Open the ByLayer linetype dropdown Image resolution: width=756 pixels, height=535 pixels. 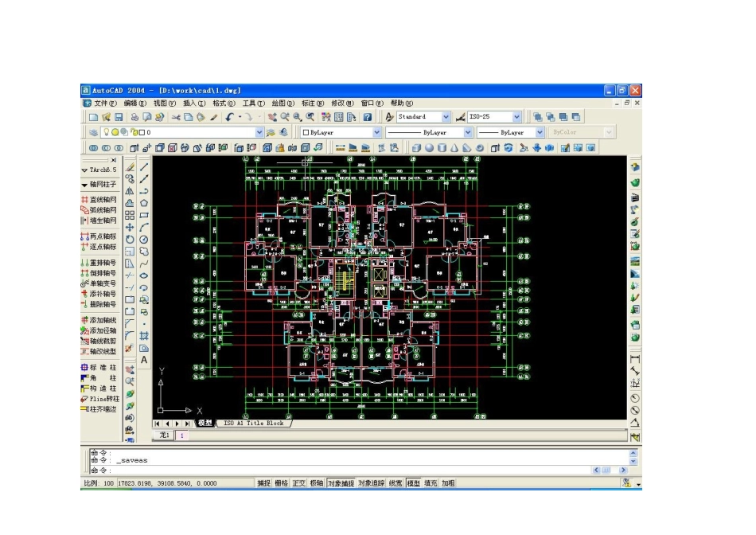click(468, 132)
